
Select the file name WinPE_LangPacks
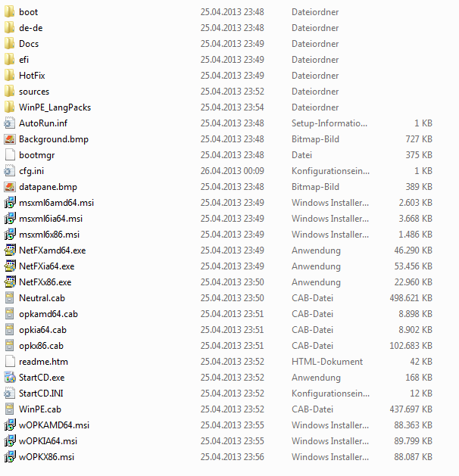55,107
